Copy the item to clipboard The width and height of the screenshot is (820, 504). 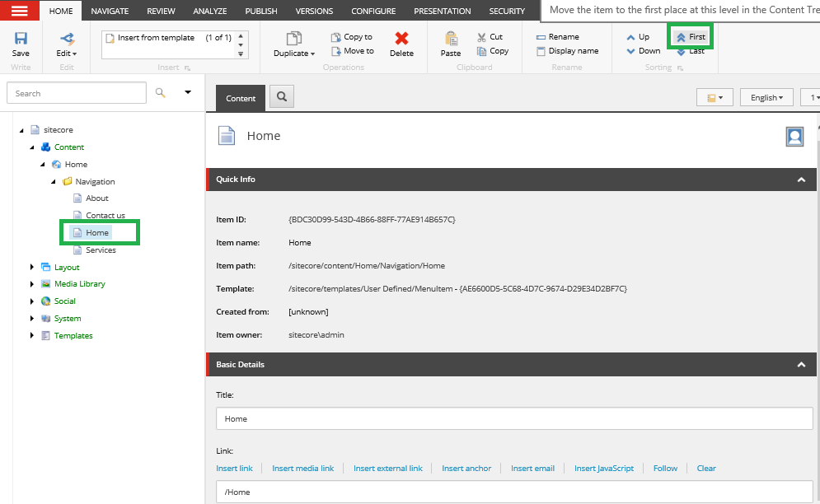[x=493, y=50]
